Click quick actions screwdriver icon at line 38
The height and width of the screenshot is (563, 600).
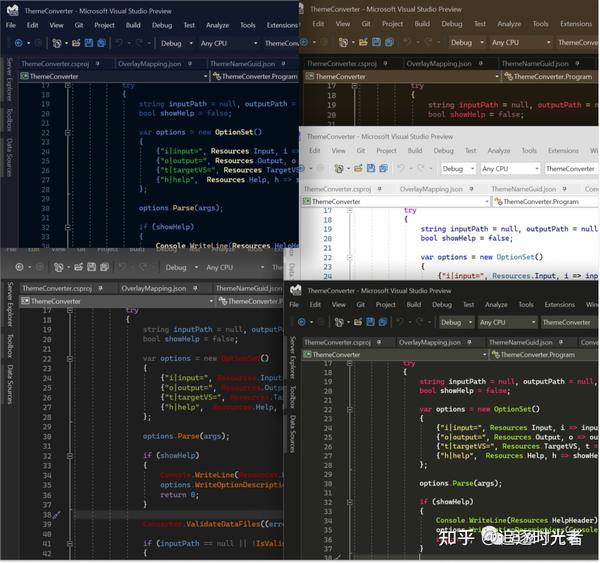[x=56, y=516]
